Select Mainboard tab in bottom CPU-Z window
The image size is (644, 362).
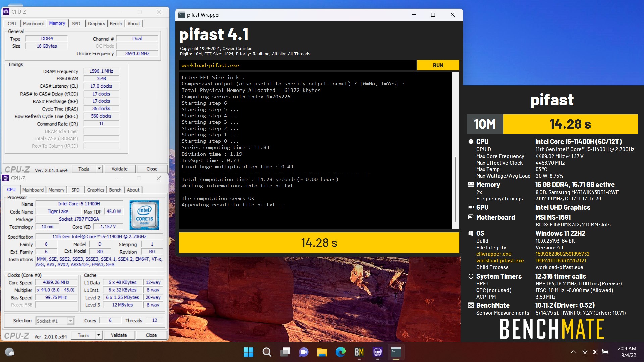33,190
